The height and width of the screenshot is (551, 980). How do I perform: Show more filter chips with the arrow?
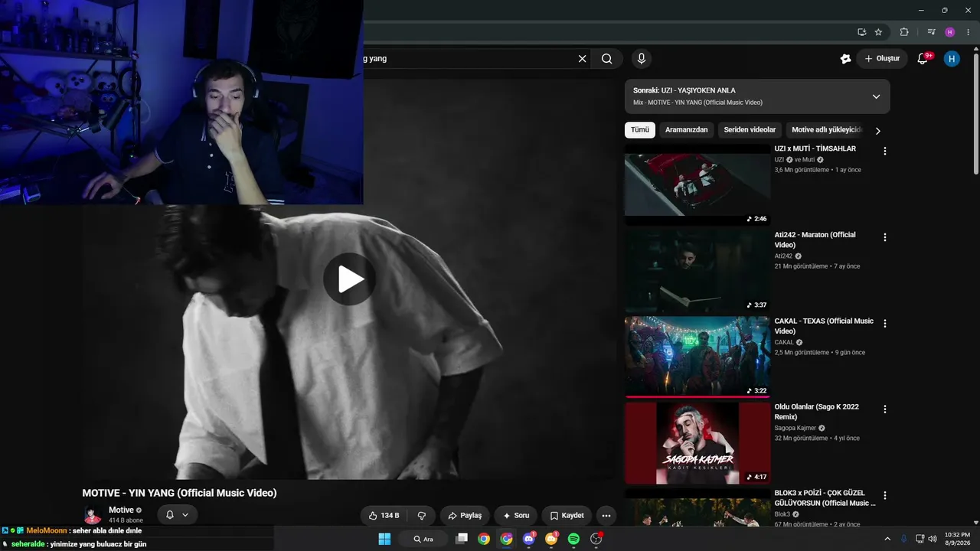coord(878,131)
